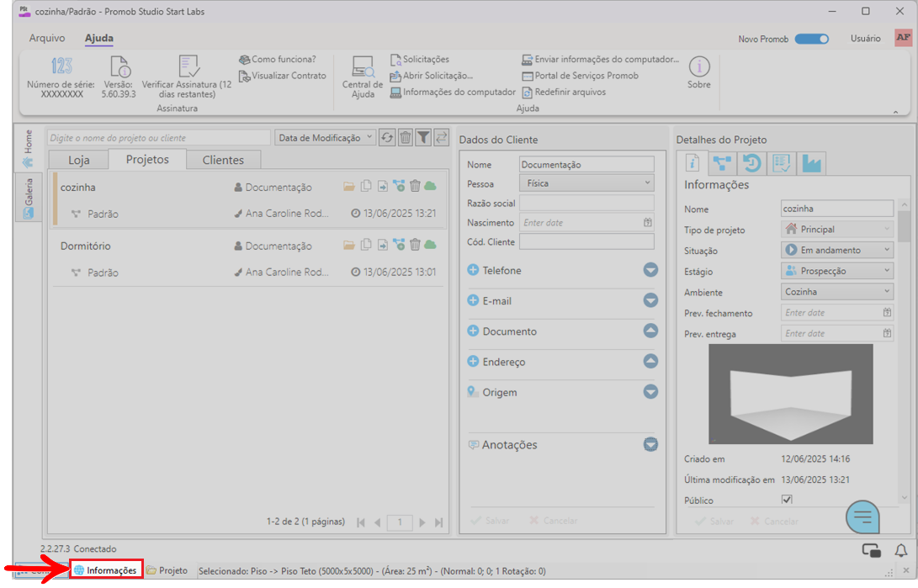Duplicate the Dormitório project via copy icon
The width and height of the screenshot is (918, 588).
click(366, 245)
